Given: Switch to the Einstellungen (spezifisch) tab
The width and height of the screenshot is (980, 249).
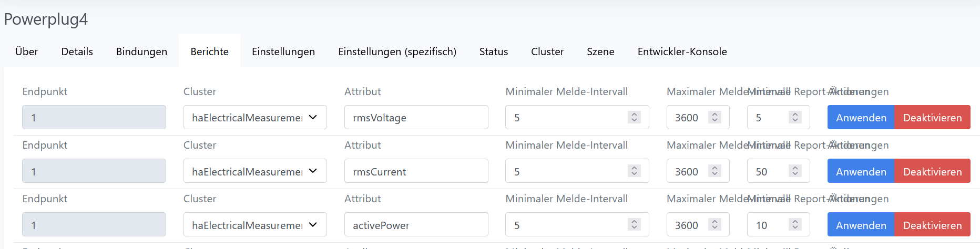Looking at the screenshot, I should (397, 51).
